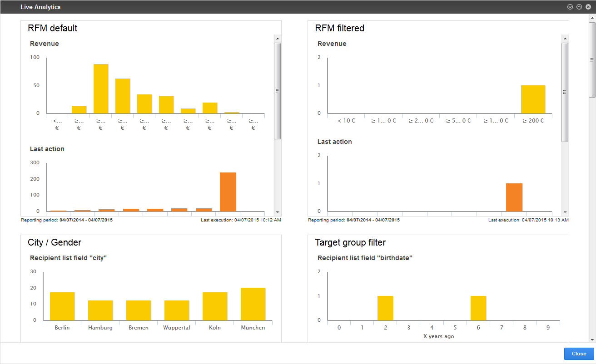596x364 pixels.
Task: Collapse the Live Analytics window icon
Action: pyautogui.click(x=570, y=7)
